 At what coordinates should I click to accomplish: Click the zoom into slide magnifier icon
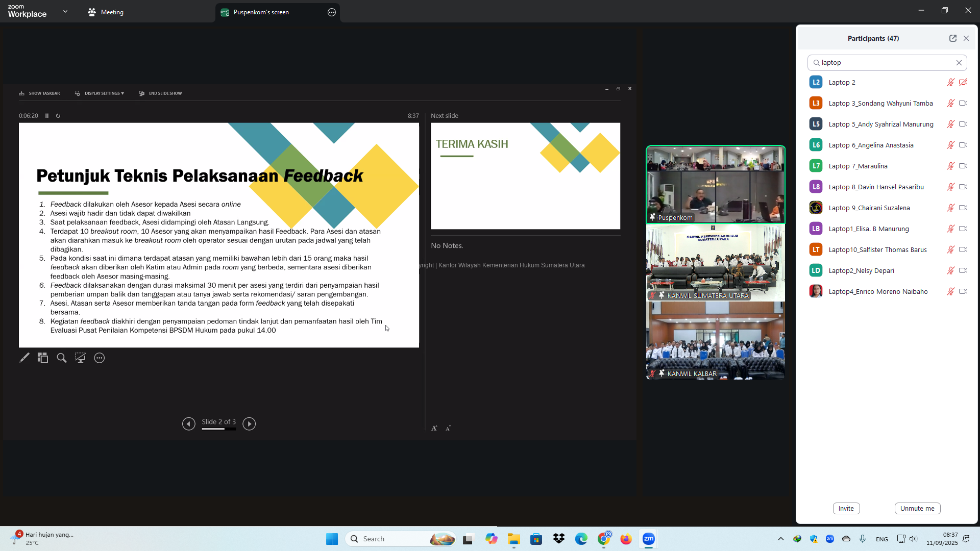62,358
